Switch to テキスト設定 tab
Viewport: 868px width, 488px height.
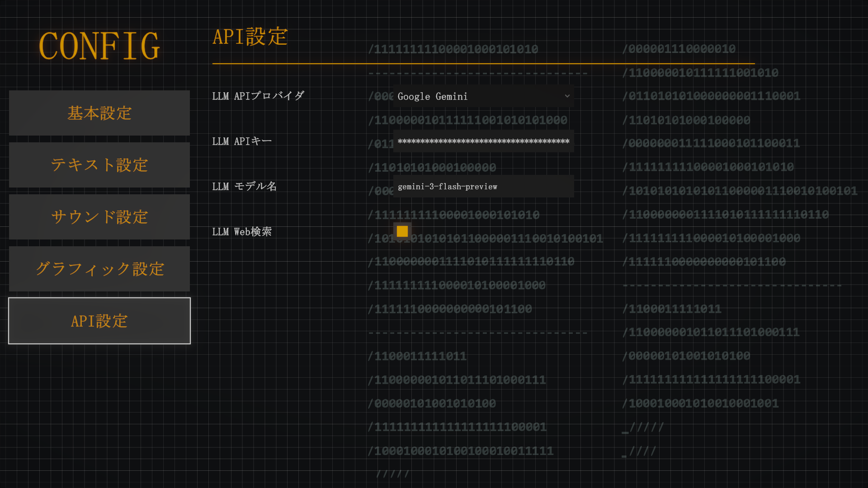(x=99, y=165)
